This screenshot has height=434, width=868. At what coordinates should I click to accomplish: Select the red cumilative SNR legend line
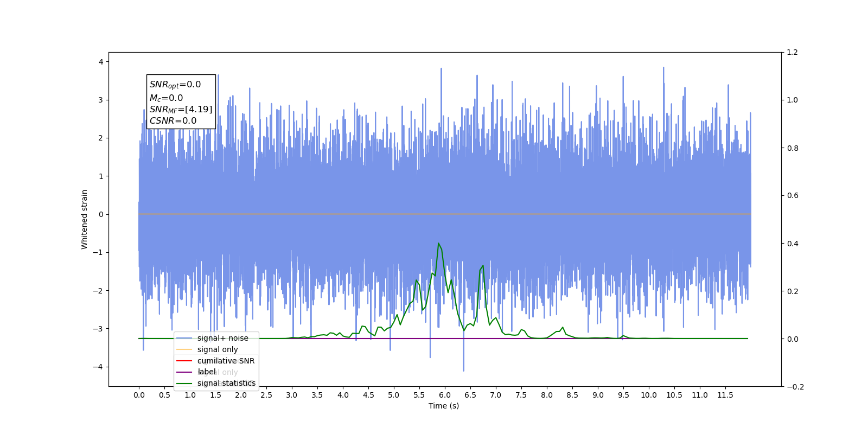[x=184, y=361]
